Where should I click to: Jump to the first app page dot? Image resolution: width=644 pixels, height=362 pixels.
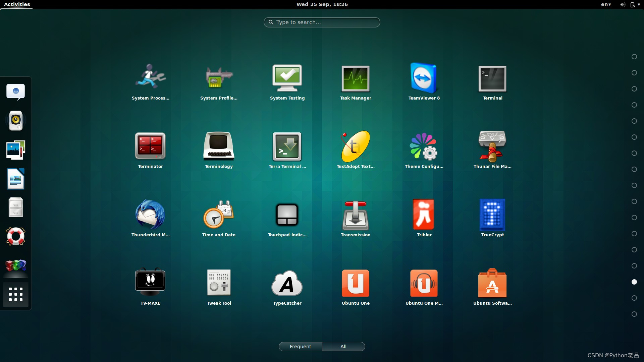(x=634, y=57)
